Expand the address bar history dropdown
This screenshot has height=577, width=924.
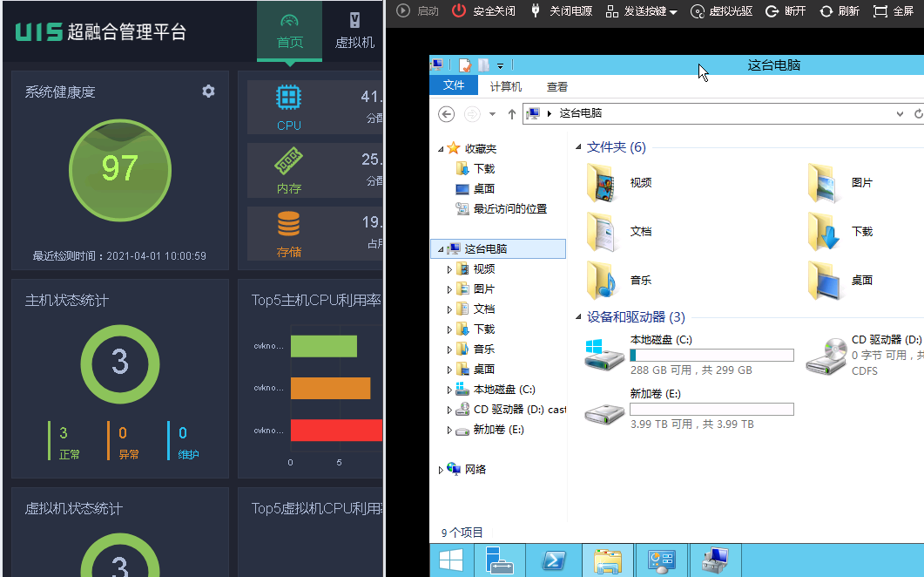900,114
